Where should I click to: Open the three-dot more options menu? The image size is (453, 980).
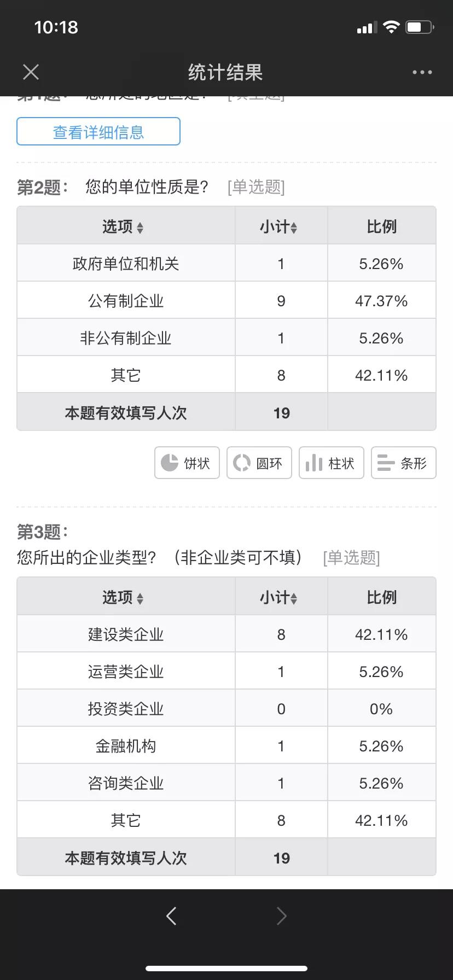422,72
